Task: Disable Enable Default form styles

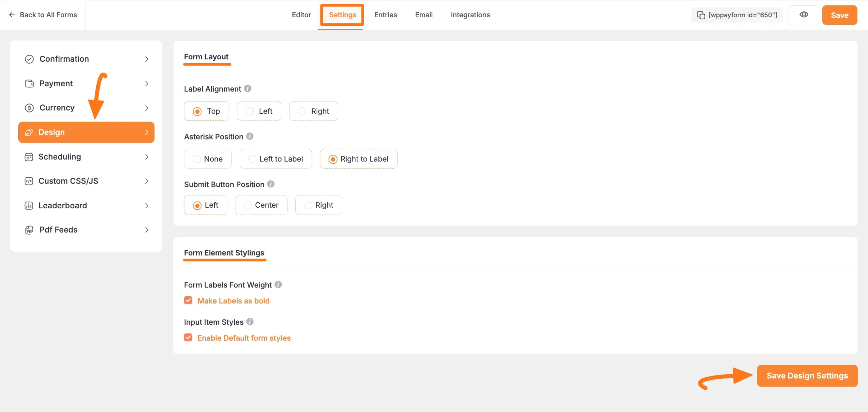Action: tap(189, 337)
